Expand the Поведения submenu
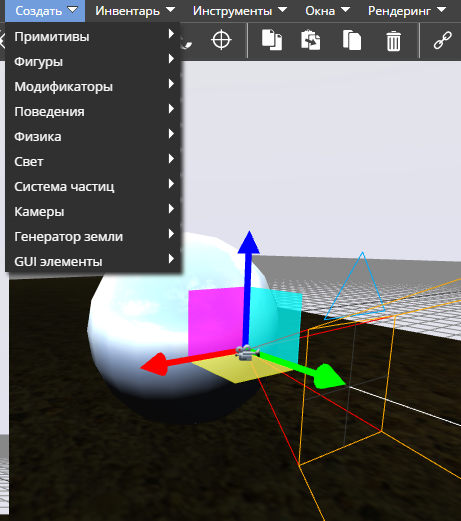The image size is (461, 521). [x=93, y=111]
